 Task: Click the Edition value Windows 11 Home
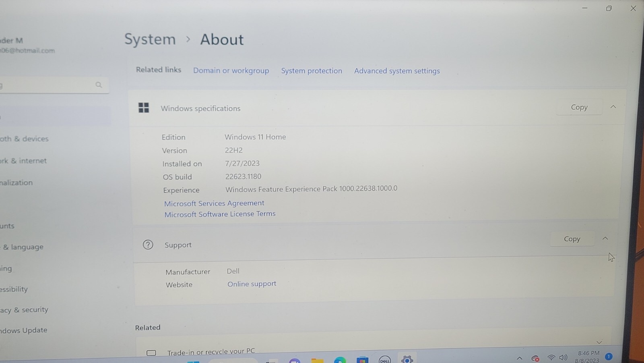[255, 137]
